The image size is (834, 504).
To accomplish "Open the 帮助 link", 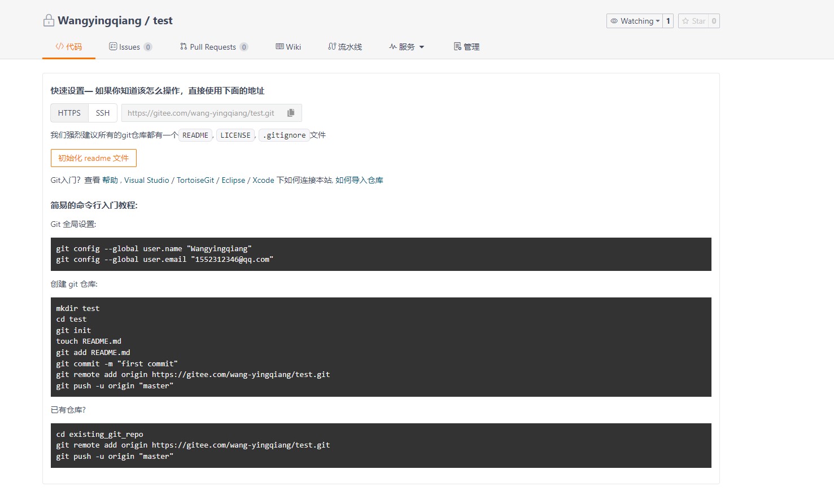I will click(x=110, y=180).
